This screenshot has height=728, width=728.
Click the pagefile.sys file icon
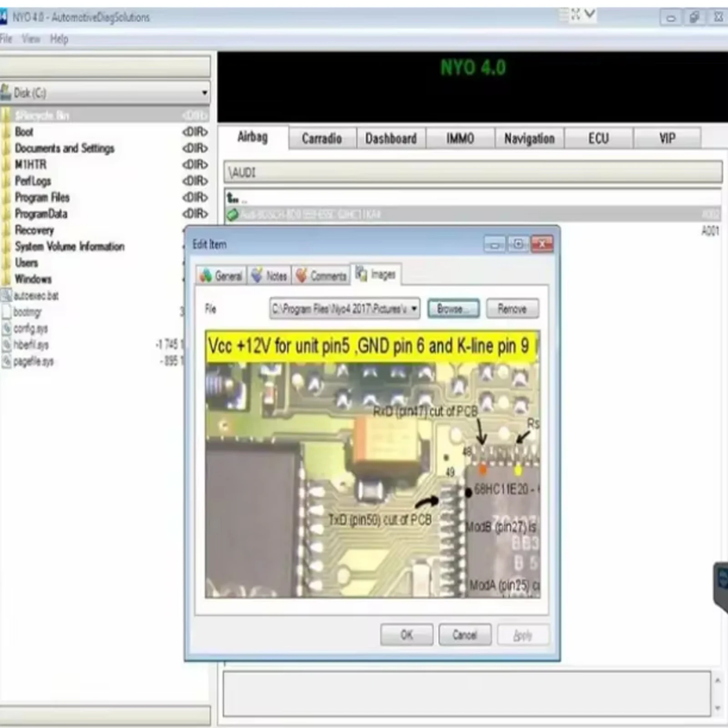[6, 361]
